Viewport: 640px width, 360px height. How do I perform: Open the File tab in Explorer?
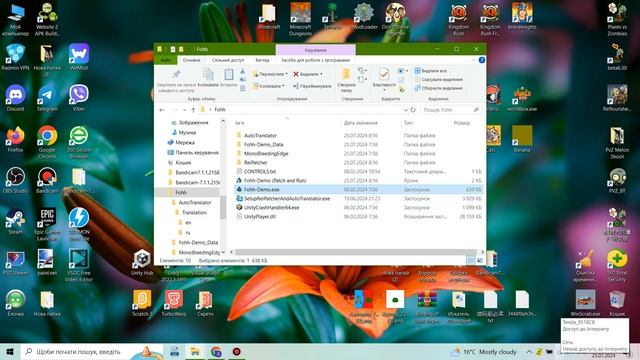pyautogui.click(x=165, y=60)
